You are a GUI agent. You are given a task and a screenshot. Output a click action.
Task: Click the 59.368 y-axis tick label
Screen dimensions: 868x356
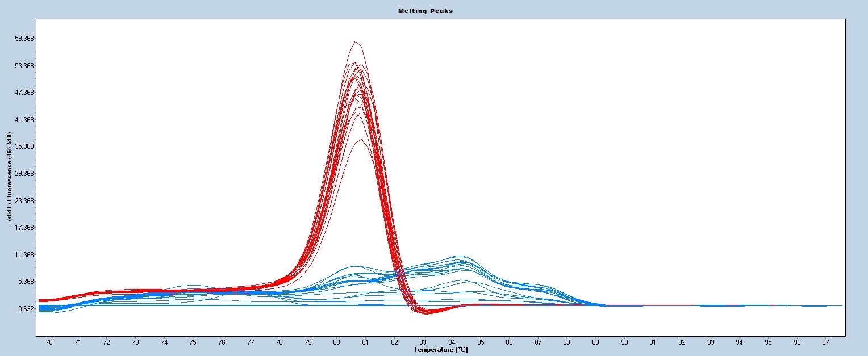click(x=25, y=39)
